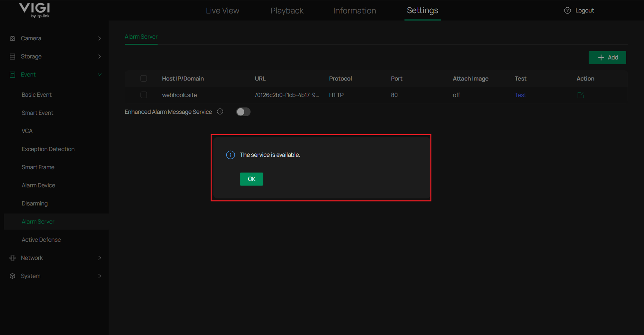Click the webhook.site host cell
644x335 pixels.
click(x=179, y=95)
